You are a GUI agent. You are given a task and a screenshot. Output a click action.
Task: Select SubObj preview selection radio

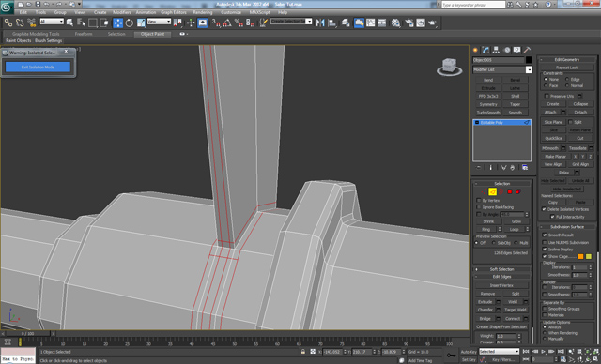pos(494,243)
